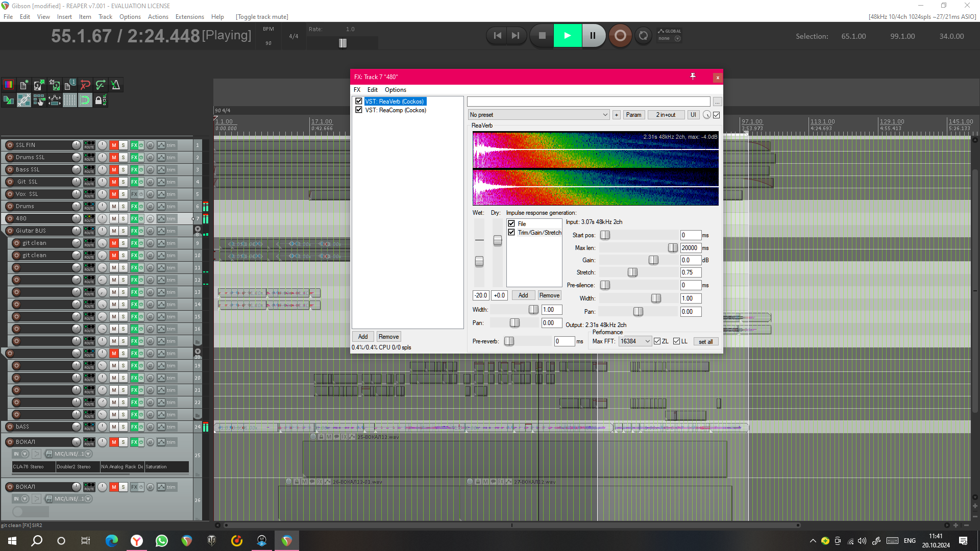This screenshot has width=980, height=551.
Task: Click the Redo toolbar icon
Action: pyautogui.click(x=101, y=85)
